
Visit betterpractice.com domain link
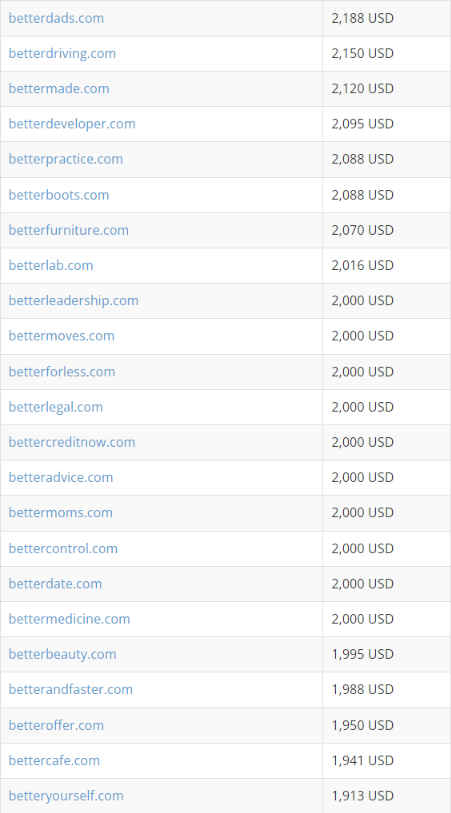click(66, 159)
